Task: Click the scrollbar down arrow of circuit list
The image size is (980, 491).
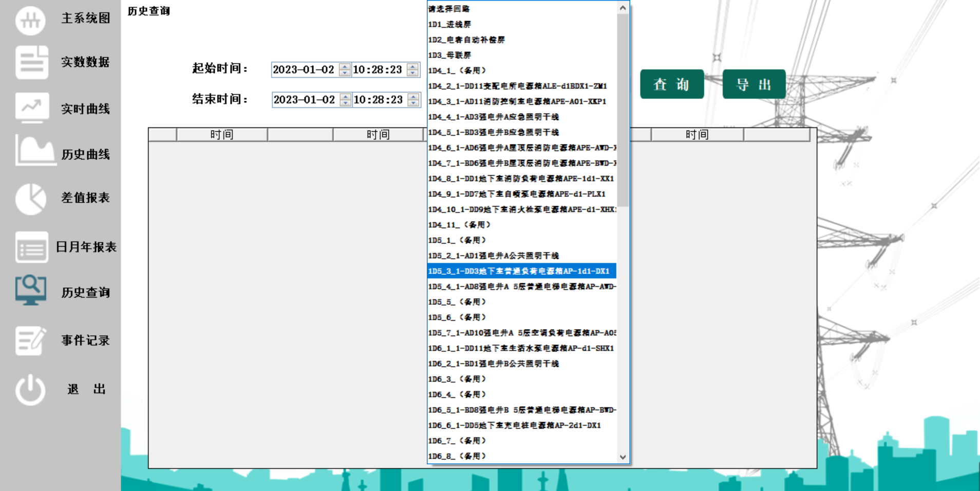Action: coord(623,457)
